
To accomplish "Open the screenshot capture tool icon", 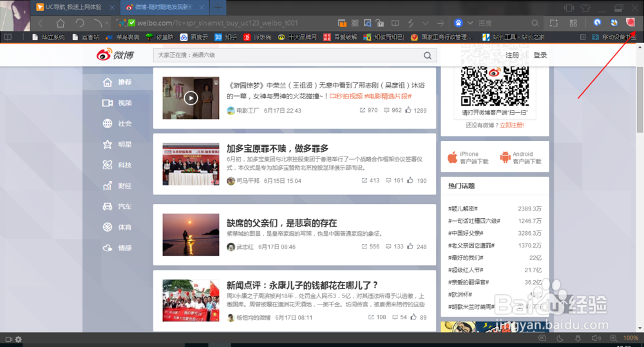I will coord(554,23).
